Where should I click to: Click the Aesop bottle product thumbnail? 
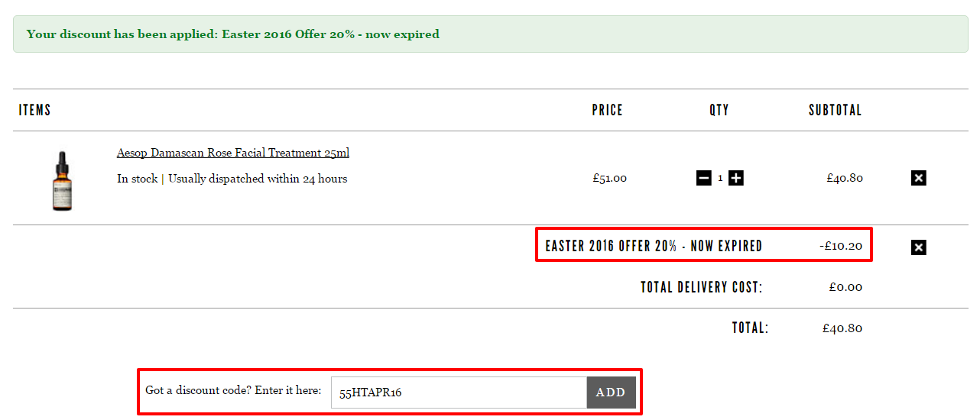[x=62, y=181]
